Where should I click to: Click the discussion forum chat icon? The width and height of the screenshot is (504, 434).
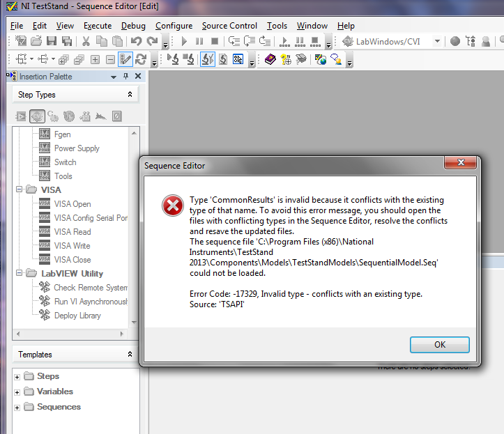coord(336,59)
